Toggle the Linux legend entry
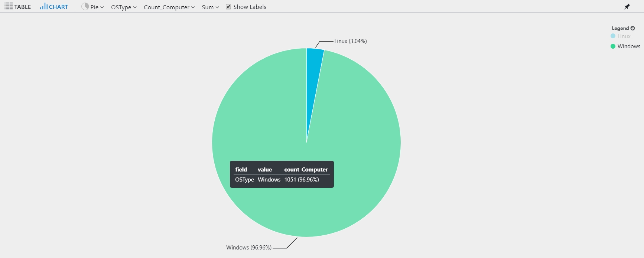Image resolution: width=644 pixels, height=258 pixels. tap(621, 36)
